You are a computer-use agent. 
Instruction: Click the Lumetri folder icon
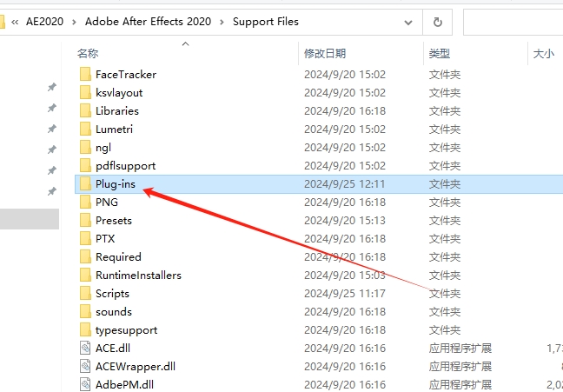point(85,130)
